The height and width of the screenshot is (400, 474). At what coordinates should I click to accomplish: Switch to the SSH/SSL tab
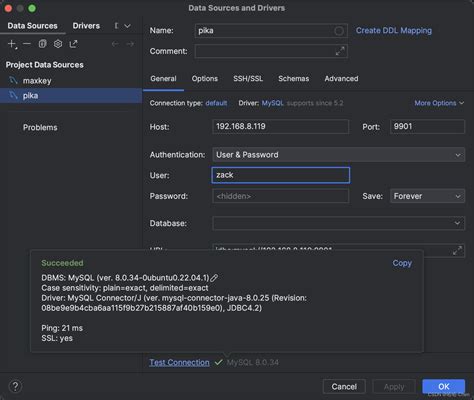coord(248,79)
